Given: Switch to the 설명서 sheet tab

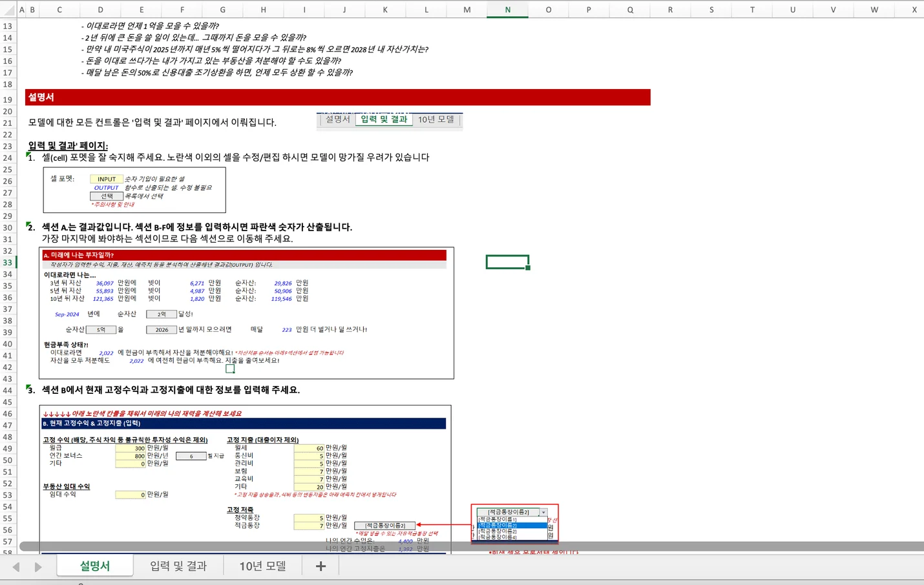Looking at the screenshot, I should click(95, 566).
